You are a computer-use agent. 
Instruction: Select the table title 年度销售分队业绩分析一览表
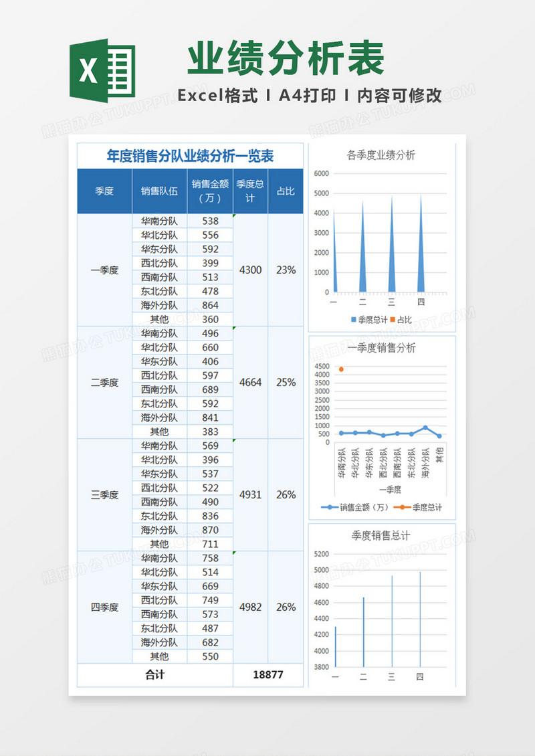tap(191, 156)
